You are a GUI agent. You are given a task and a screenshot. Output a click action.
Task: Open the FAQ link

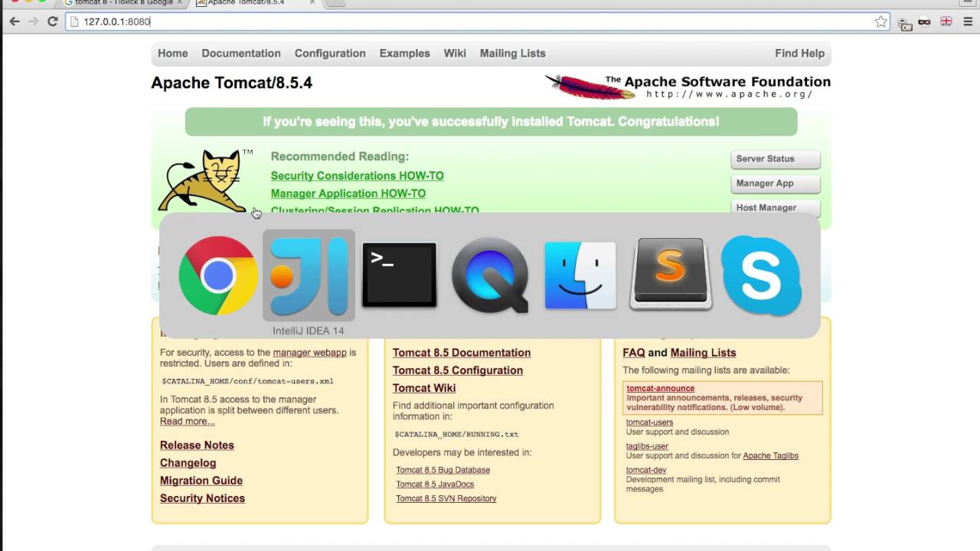pos(634,353)
